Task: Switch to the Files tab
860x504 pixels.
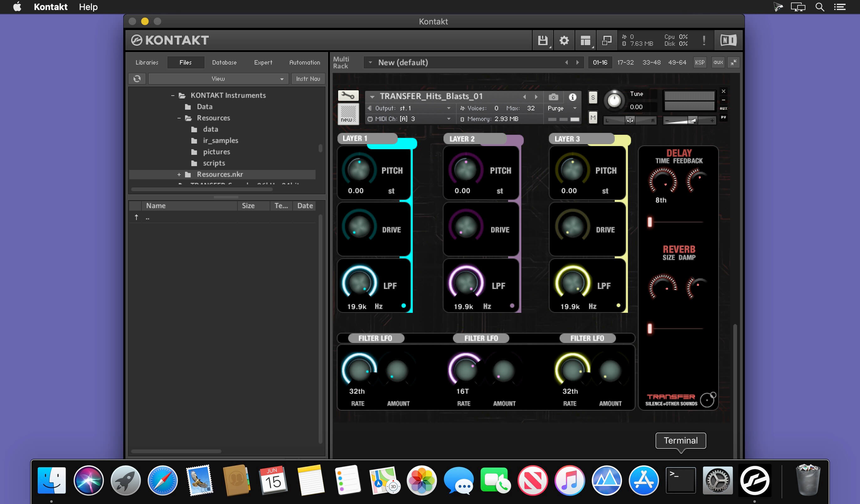Action: pyautogui.click(x=186, y=62)
